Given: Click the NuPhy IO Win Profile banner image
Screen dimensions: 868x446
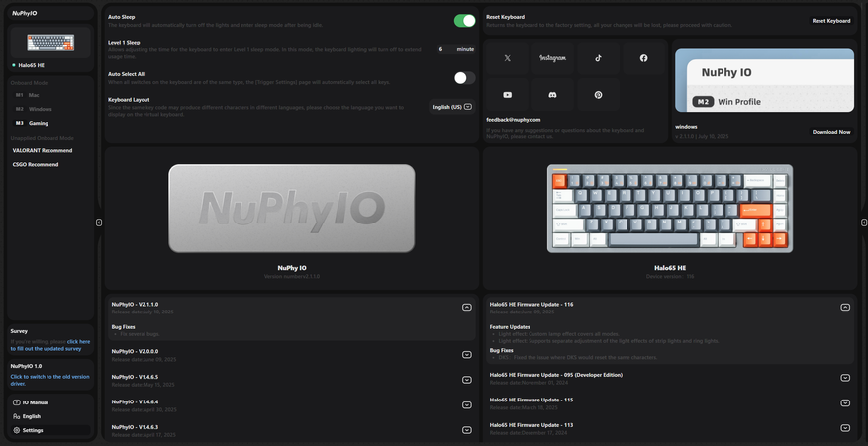Looking at the screenshot, I should click(764, 80).
